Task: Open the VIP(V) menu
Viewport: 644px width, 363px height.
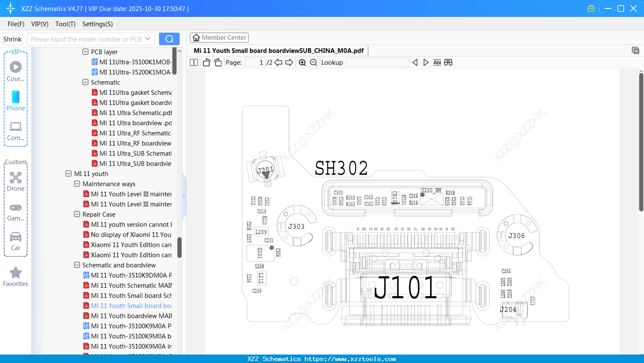Action: click(39, 24)
